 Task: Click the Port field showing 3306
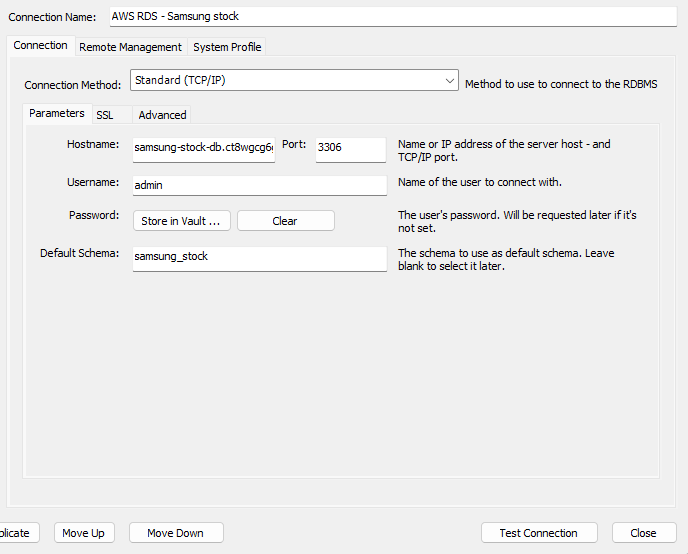click(x=351, y=150)
